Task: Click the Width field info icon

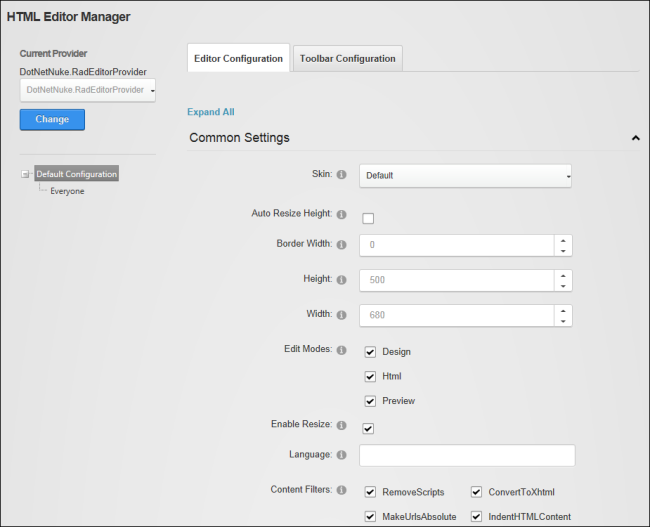Action: [x=341, y=315]
